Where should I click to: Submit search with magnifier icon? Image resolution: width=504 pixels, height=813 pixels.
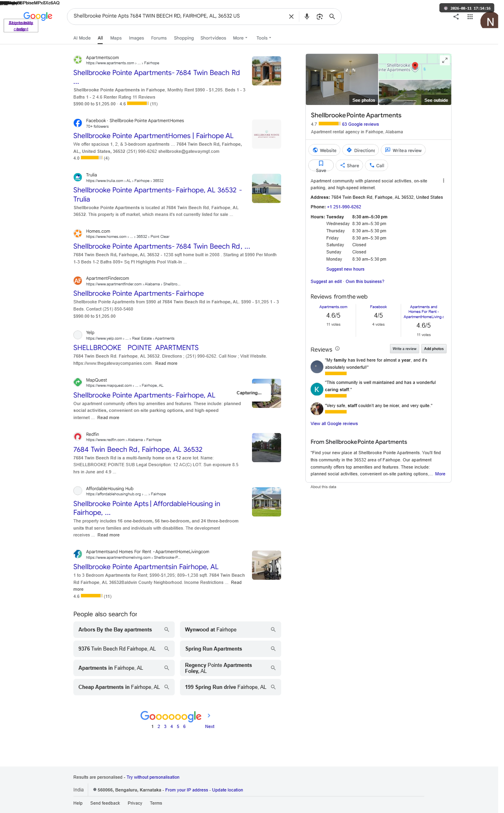pyautogui.click(x=332, y=16)
